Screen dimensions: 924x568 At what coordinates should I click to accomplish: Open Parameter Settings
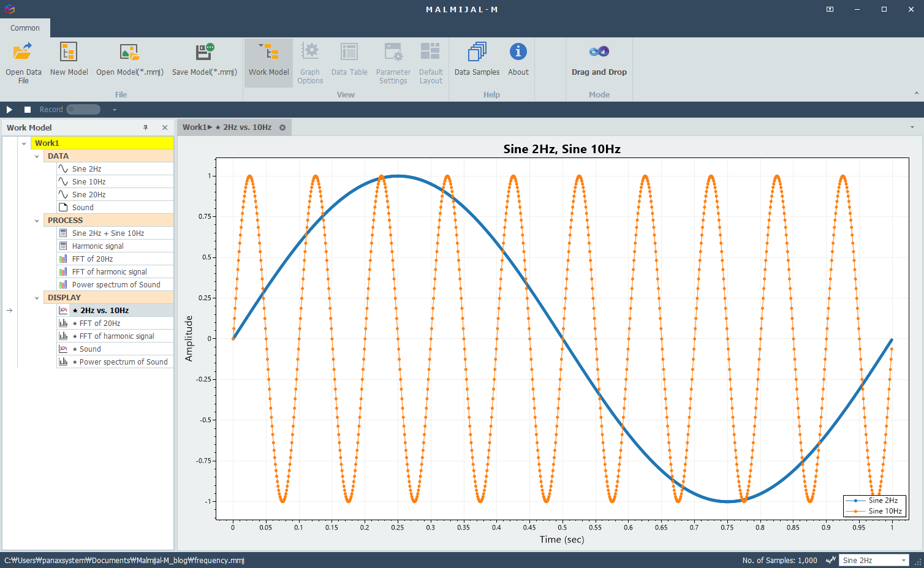coord(393,62)
